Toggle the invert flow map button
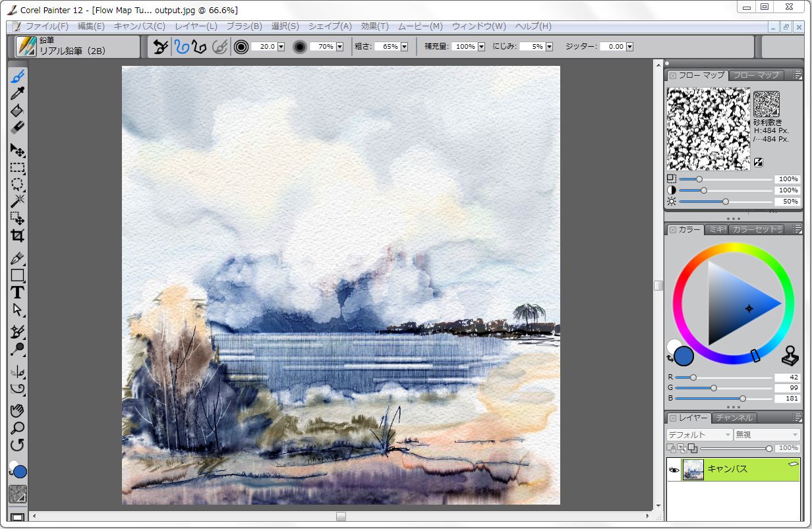 759,161
